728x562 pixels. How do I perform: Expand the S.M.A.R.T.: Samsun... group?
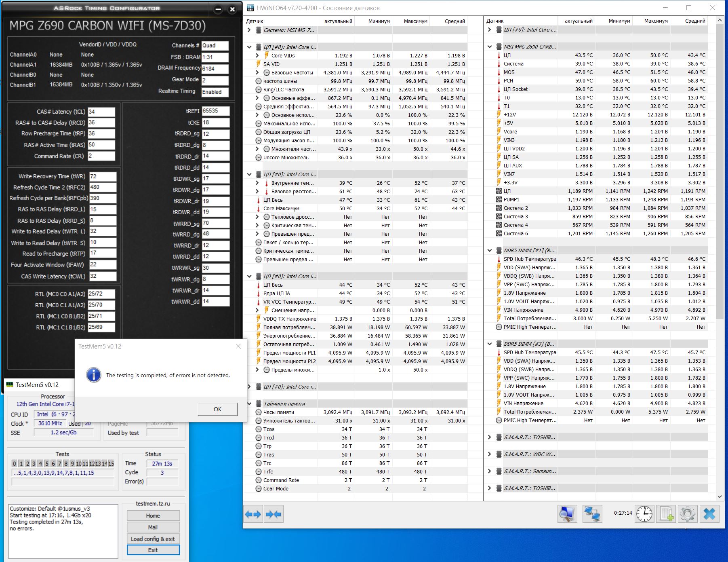point(490,471)
